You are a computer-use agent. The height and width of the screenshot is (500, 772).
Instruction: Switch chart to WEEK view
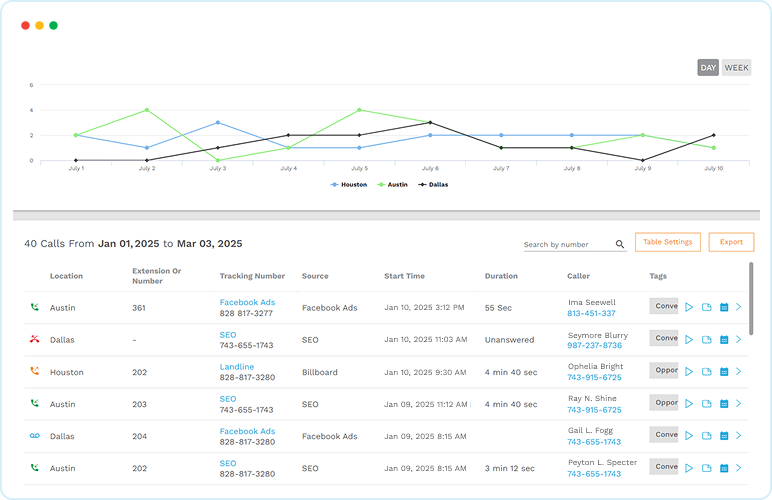click(737, 67)
